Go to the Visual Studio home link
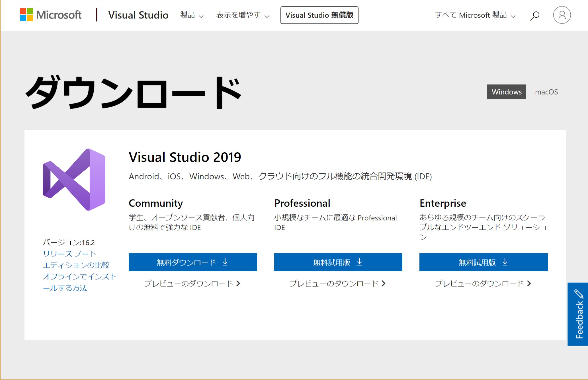The width and height of the screenshot is (588, 380). point(138,15)
